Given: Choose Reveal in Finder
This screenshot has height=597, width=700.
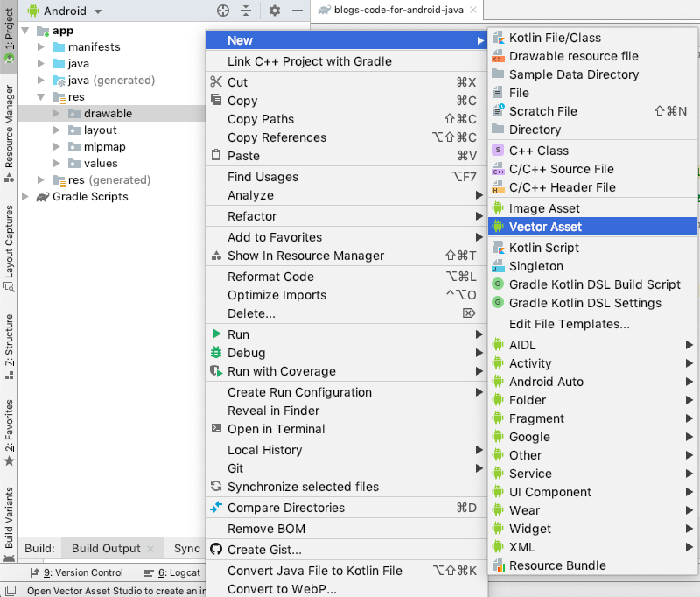Looking at the screenshot, I should [x=346, y=411].
